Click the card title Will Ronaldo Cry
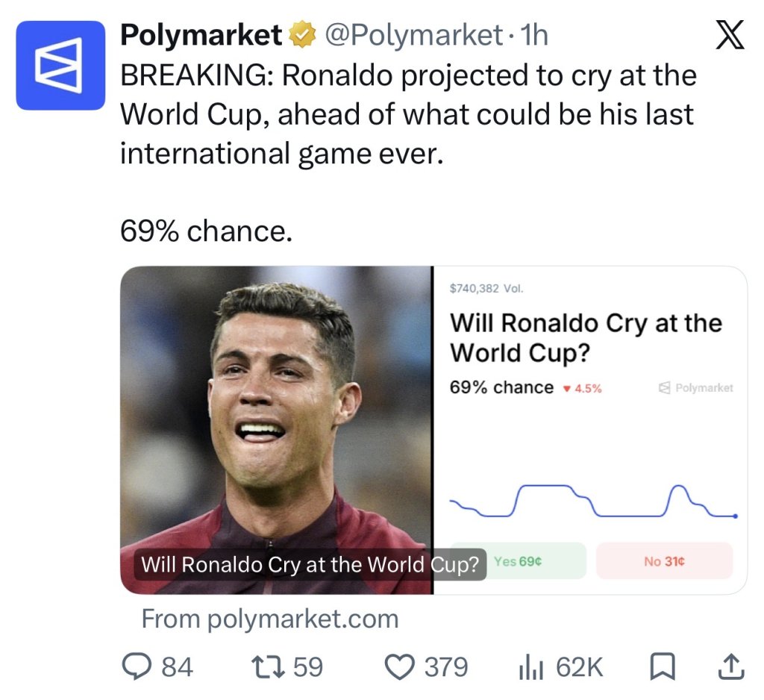Image resolution: width=764 pixels, height=700 pixels. [586, 337]
